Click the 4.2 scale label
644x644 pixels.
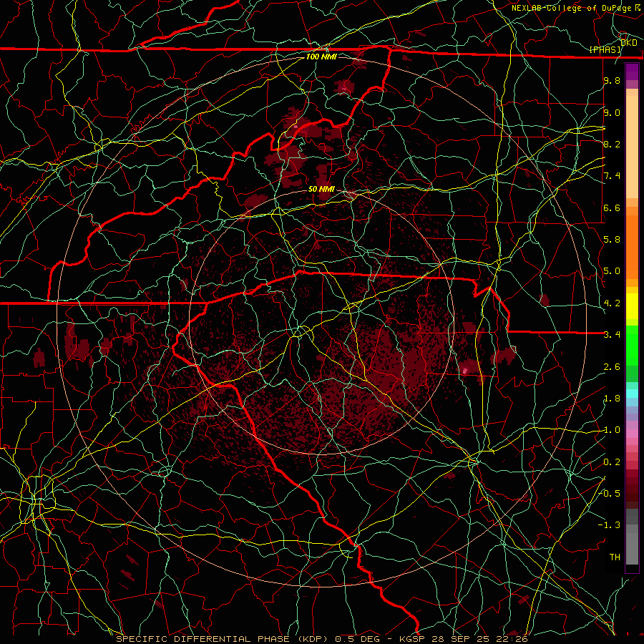[x=612, y=303]
